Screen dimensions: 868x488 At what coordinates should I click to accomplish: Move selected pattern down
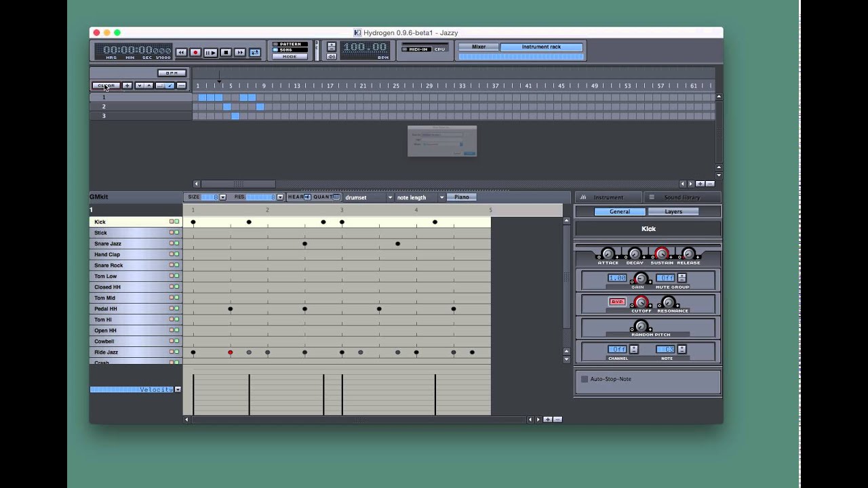(x=139, y=85)
